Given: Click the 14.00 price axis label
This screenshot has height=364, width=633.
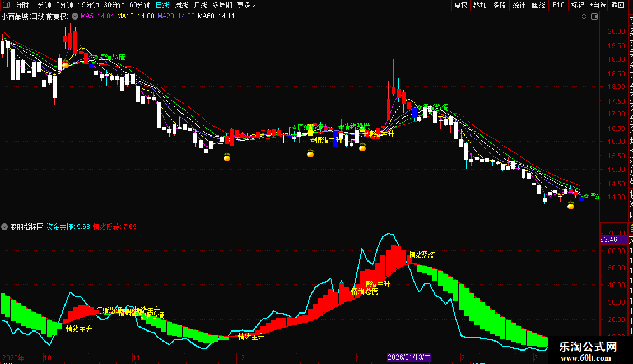Looking at the screenshot, I should click(x=616, y=197).
